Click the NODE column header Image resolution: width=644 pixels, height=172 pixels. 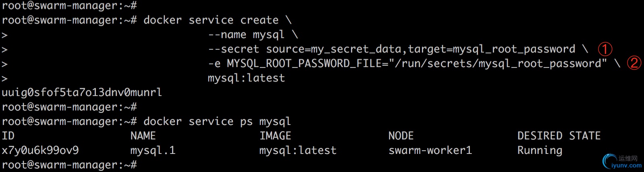pyautogui.click(x=401, y=136)
